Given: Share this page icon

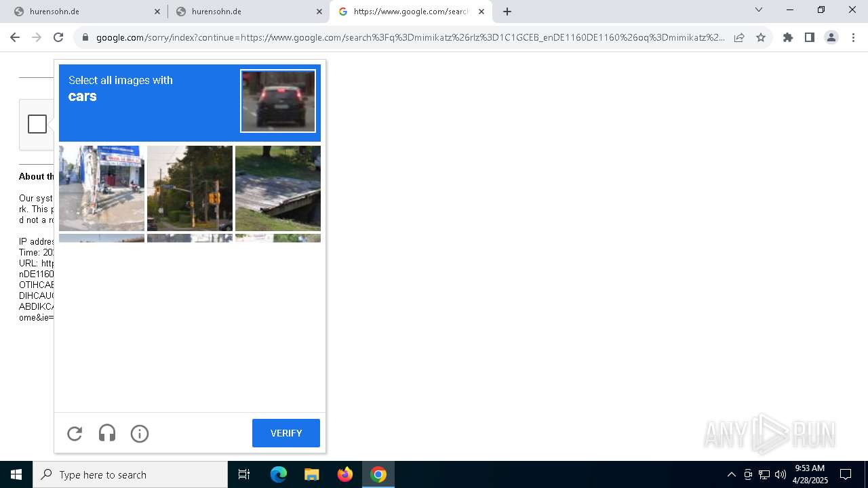Looking at the screenshot, I should [739, 37].
